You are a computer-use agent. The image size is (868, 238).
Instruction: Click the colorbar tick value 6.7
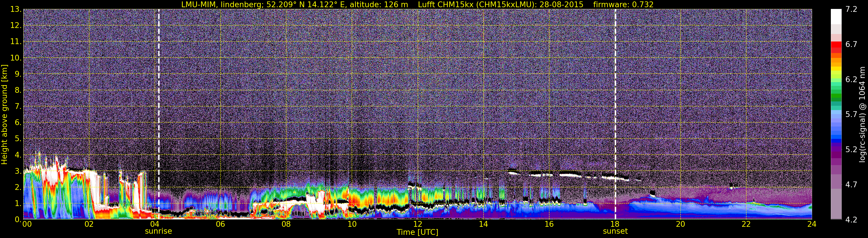pyautogui.click(x=851, y=44)
